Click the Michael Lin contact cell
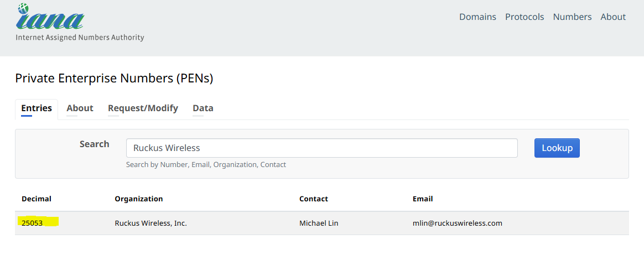Screen dimensions: 644x255 point(319,223)
